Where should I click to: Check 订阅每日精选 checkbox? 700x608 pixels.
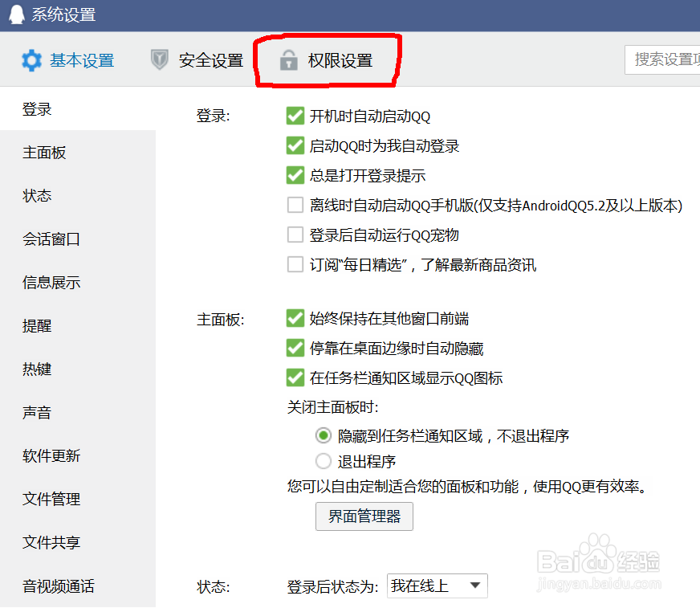pyautogui.click(x=295, y=264)
